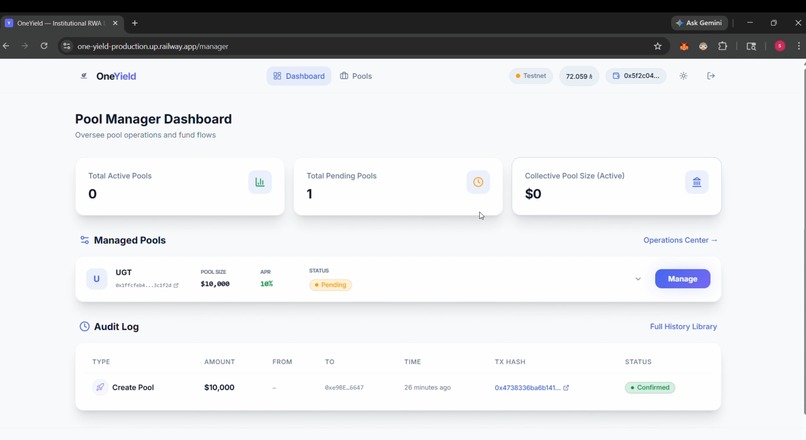Click the Managed Pools sliders icon
This screenshot has width=806, height=440.
tap(84, 240)
